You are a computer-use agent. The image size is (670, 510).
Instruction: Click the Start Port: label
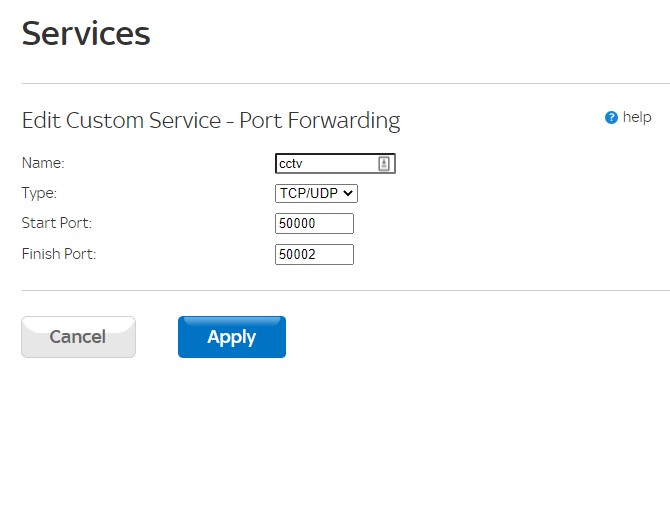(x=57, y=223)
